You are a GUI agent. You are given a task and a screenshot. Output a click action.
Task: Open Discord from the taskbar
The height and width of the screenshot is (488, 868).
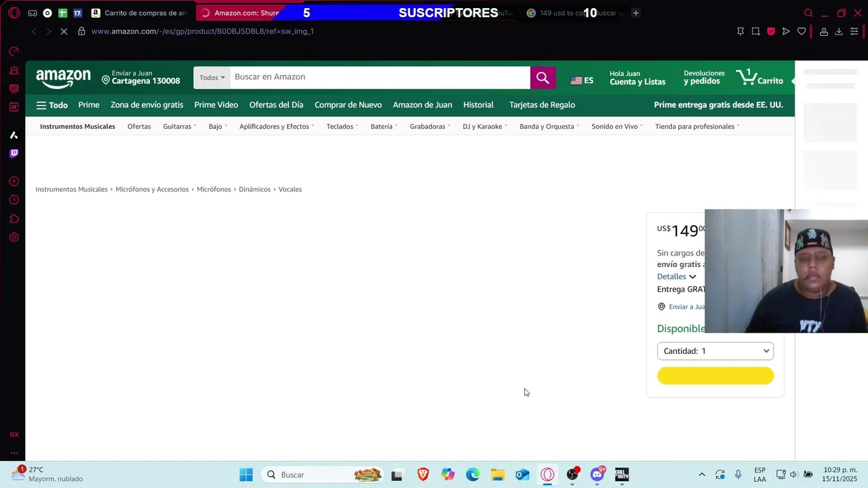tap(597, 474)
